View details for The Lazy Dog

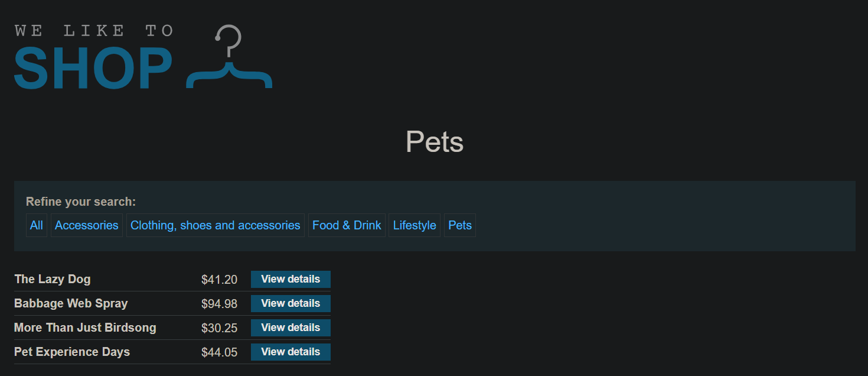291,279
